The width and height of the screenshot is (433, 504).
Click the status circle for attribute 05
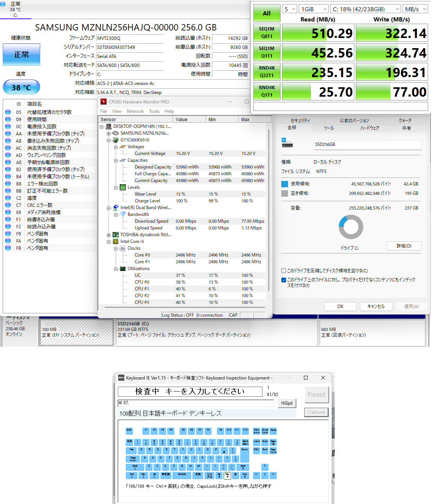pos(8,112)
